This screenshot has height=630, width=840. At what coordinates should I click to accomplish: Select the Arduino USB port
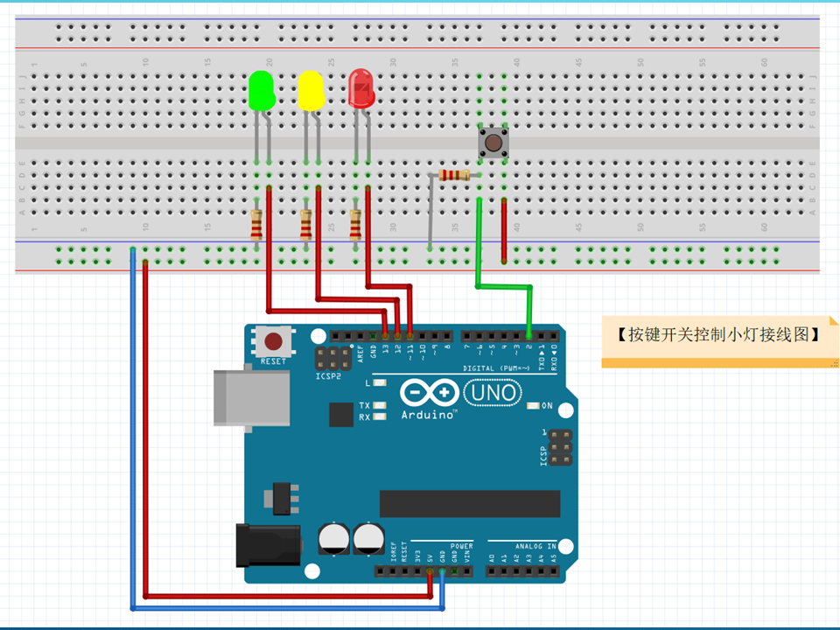(x=252, y=397)
